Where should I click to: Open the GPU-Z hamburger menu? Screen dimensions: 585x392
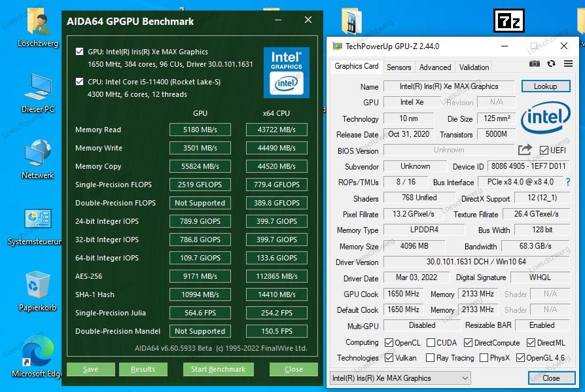[568, 63]
